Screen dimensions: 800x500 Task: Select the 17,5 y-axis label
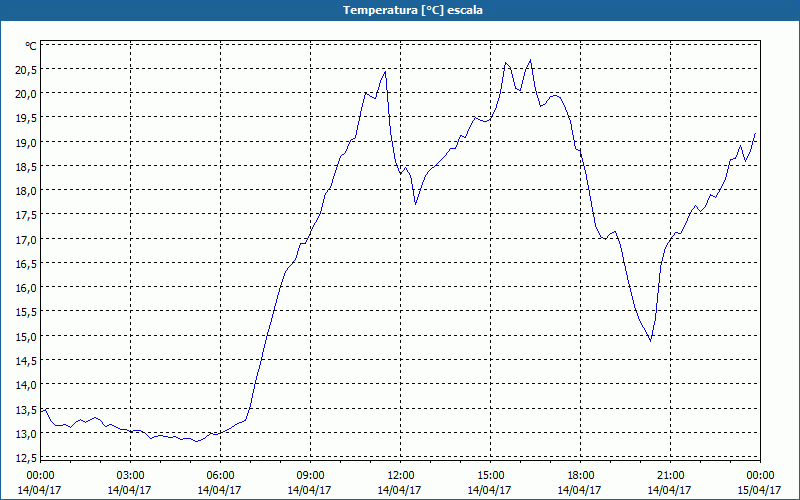26,216
